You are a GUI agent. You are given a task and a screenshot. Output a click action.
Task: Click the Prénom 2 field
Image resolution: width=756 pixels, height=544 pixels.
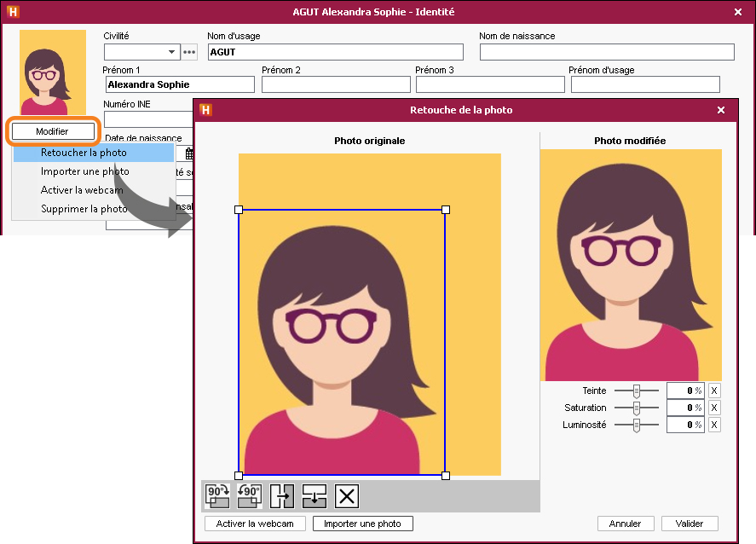(336, 84)
